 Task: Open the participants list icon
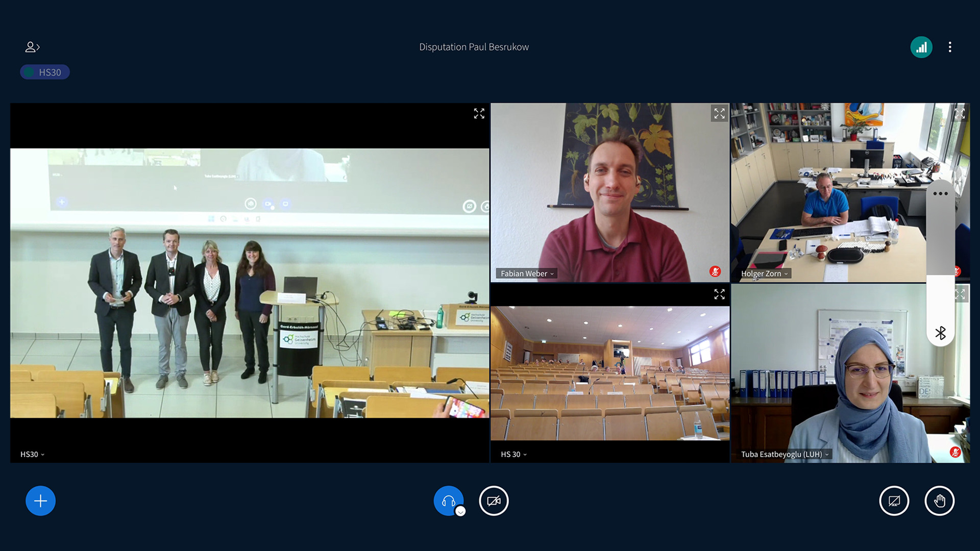32,47
